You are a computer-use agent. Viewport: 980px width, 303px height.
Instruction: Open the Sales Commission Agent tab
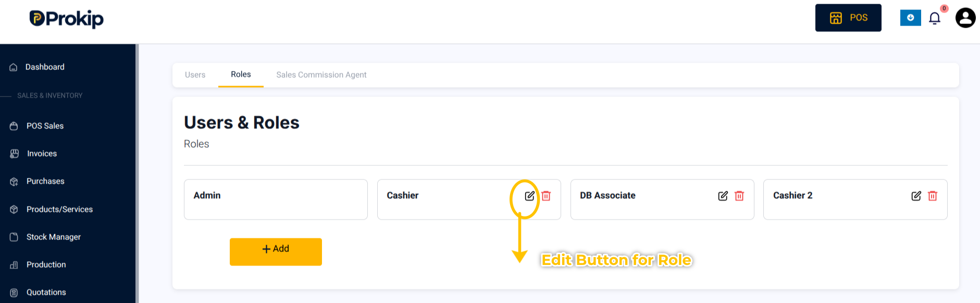(x=321, y=75)
